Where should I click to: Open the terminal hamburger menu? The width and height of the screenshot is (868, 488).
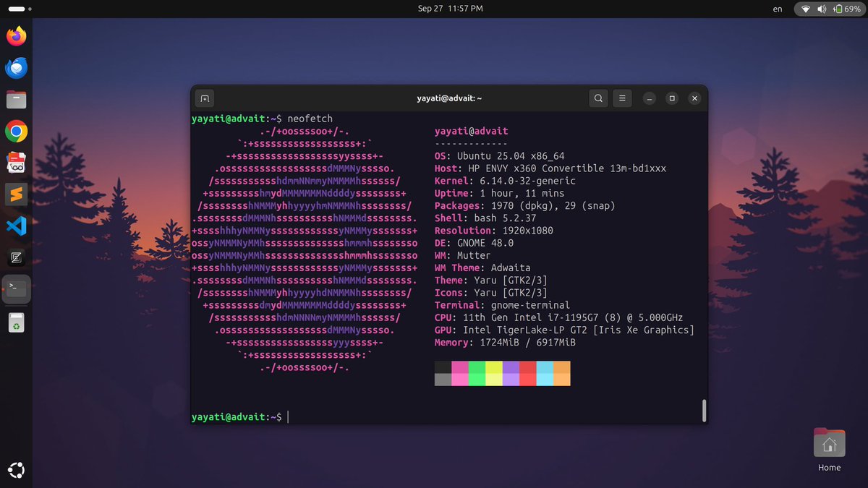pos(623,98)
